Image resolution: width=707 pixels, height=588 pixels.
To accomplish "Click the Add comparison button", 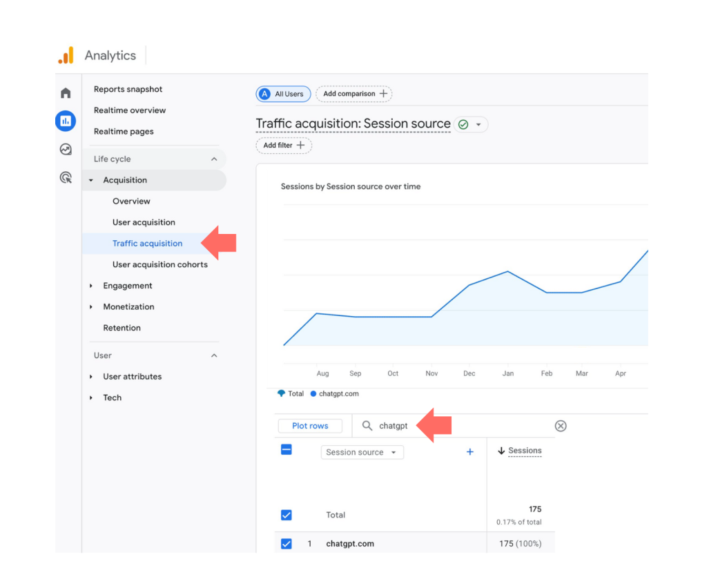I will point(353,94).
